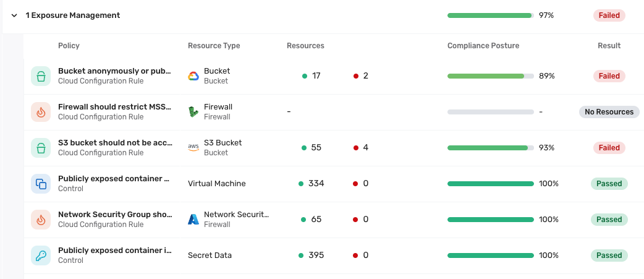Screen dimensions: 644x279
Task: Click the flame icon for Network Security Group policy
Action: point(41,220)
